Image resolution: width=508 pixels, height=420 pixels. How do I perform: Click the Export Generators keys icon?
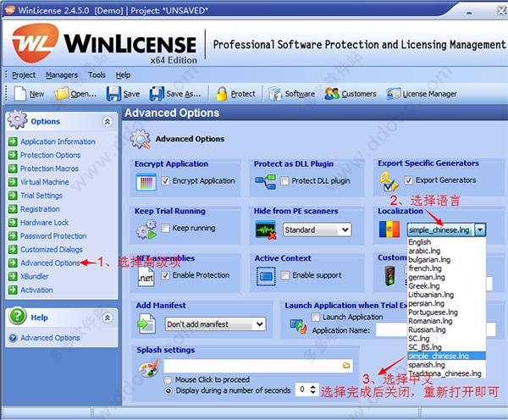389,181
